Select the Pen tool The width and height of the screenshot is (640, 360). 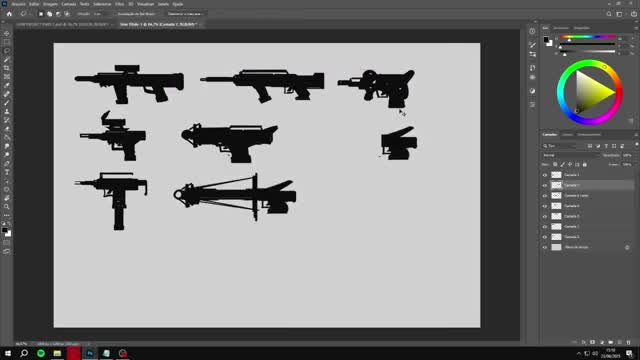point(7,164)
